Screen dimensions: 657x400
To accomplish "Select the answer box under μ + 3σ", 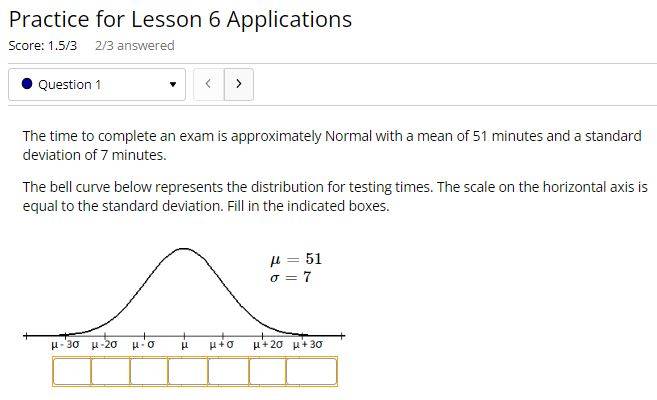I will point(312,371).
